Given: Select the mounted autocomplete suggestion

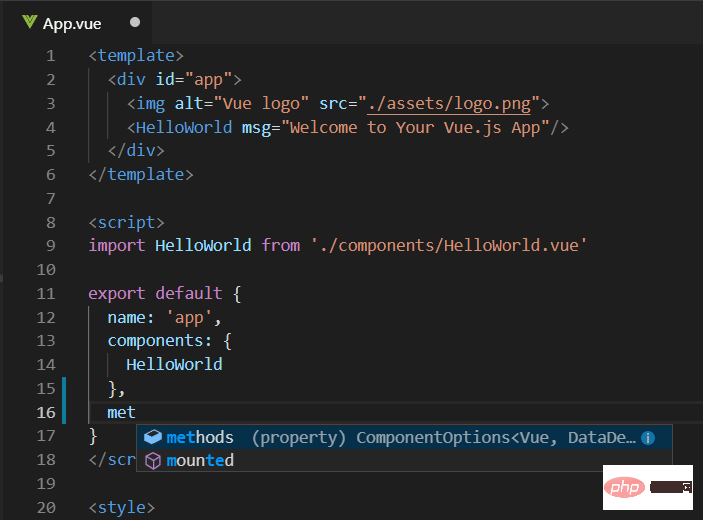Looking at the screenshot, I should coord(404,460).
